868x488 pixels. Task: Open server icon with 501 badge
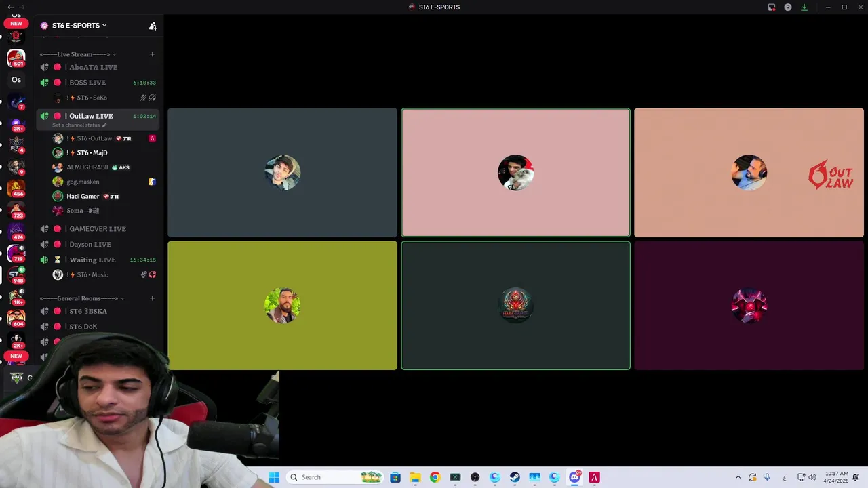pos(16,58)
